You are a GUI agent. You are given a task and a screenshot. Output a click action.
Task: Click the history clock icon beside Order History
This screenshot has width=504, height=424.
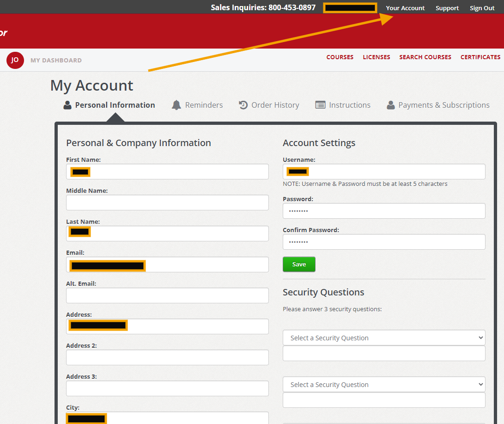[x=243, y=104]
